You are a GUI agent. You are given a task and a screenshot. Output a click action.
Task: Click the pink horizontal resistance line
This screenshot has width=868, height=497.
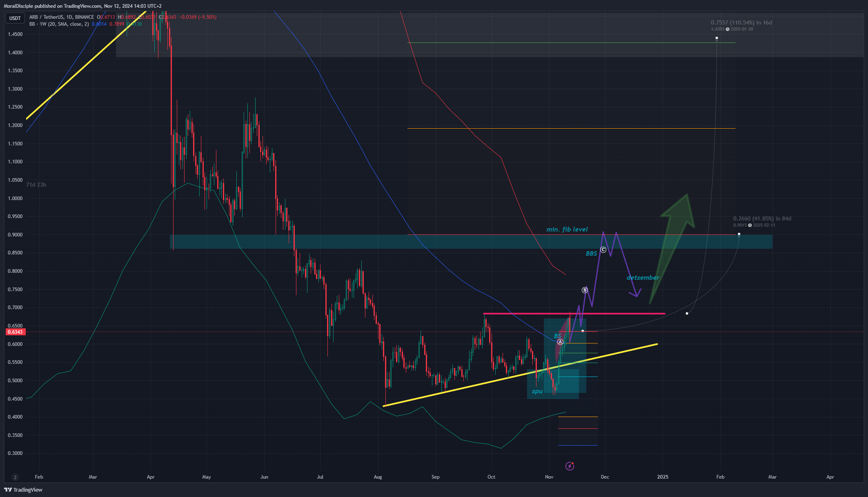tap(574, 314)
